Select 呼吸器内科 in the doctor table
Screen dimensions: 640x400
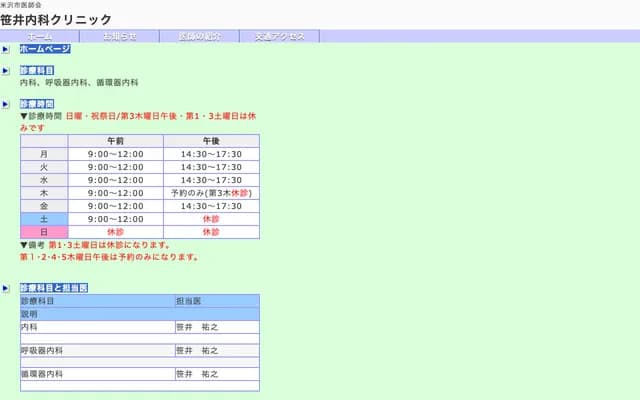point(42,351)
